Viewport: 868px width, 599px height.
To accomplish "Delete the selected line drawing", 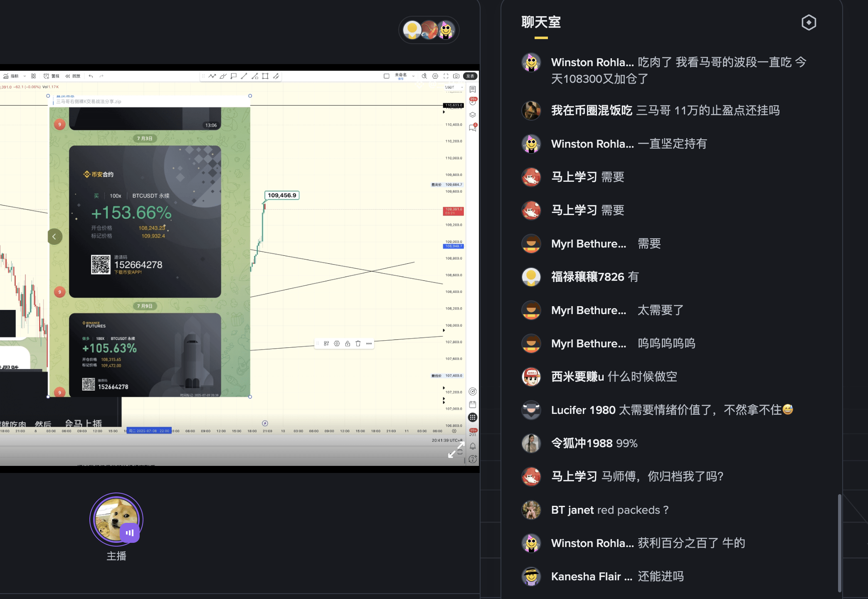I will click(x=358, y=344).
